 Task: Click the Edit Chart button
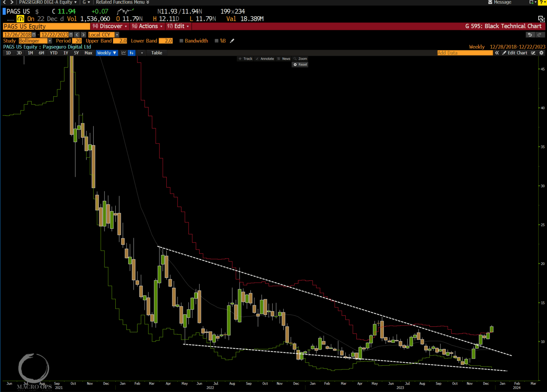coord(515,53)
